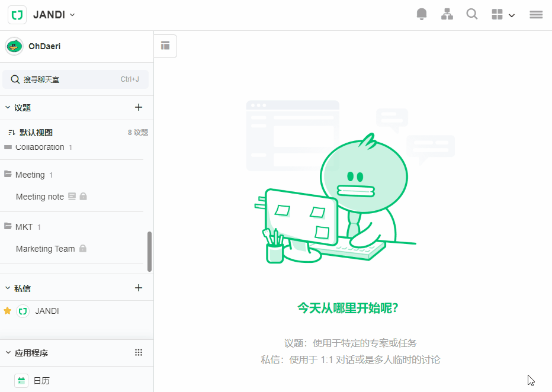Viewport: 552px width, 392px height.
Task: Expand the chevron beside the grid icon
Action: [x=512, y=15]
